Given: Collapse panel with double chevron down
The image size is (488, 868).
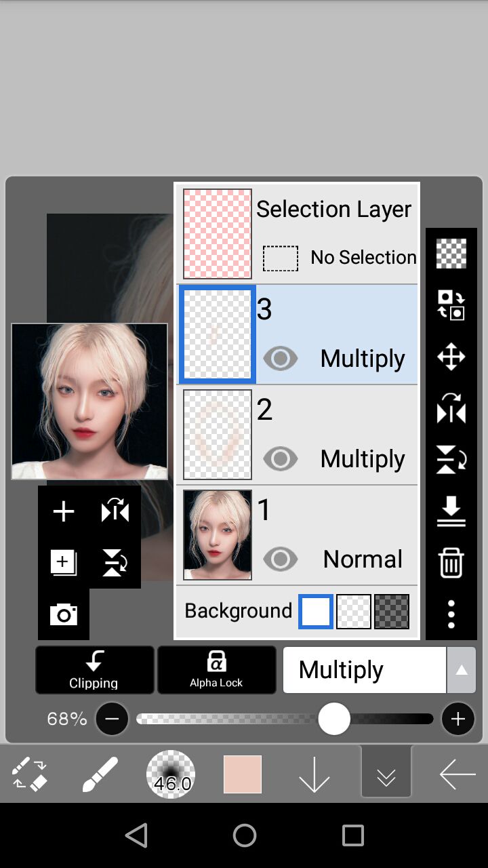Looking at the screenshot, I should tap(386, 774).
